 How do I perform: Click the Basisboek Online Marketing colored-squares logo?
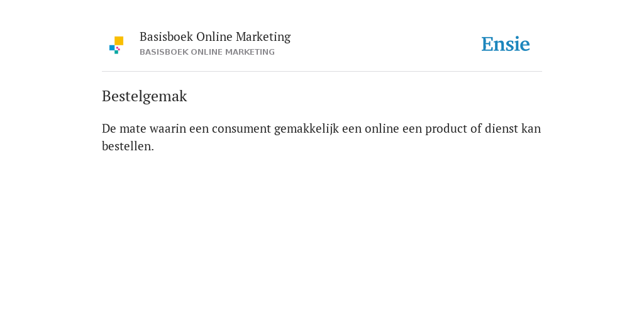tap(116, 45)
